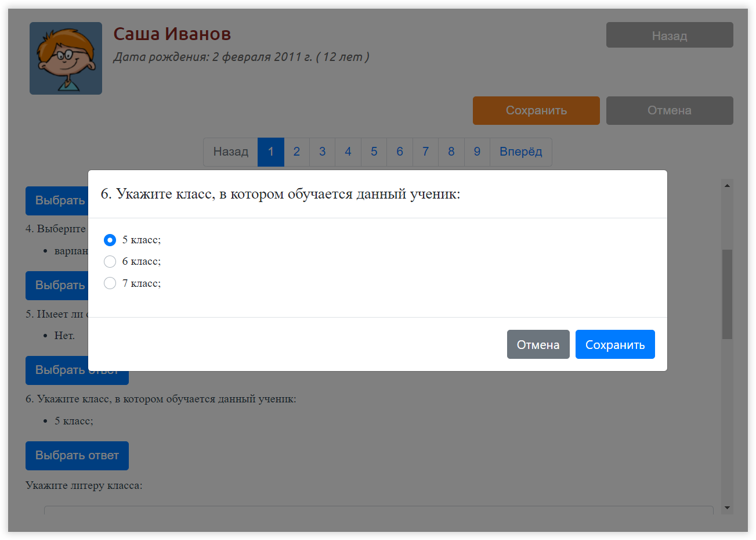Go to page 2 in pagination
The height and width of the screenshot is (540, 756).
click(296, 152)
